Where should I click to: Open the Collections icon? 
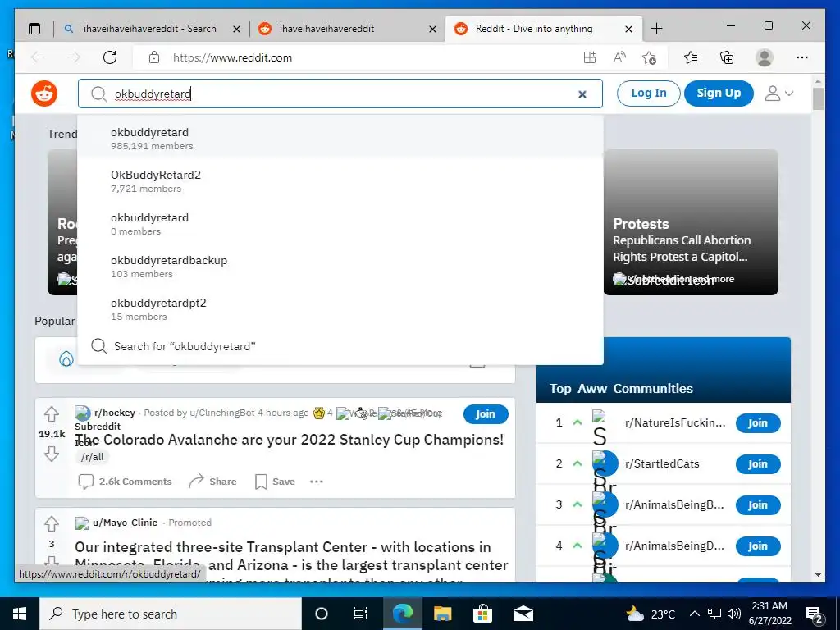pos(727,57)
